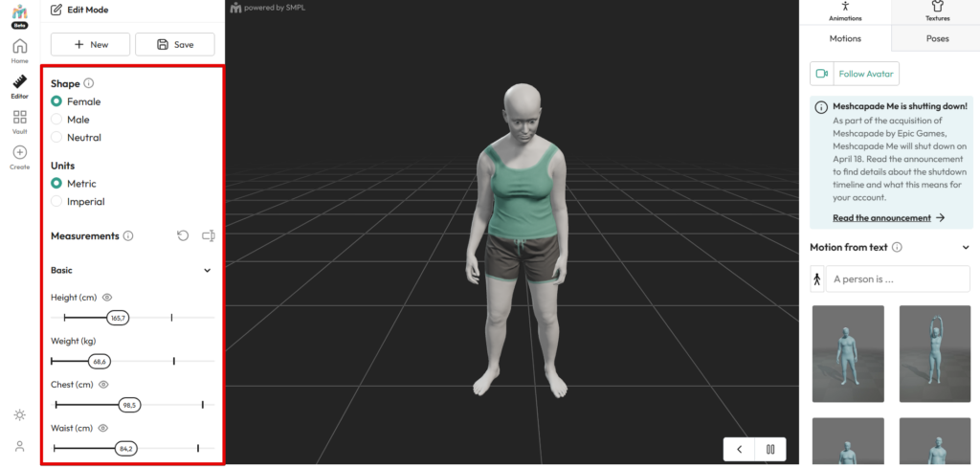Image resolution: width=980 pixels, height=468 pixels.
Task: Collapse the Motion from text section
Action: click(966, 248)
